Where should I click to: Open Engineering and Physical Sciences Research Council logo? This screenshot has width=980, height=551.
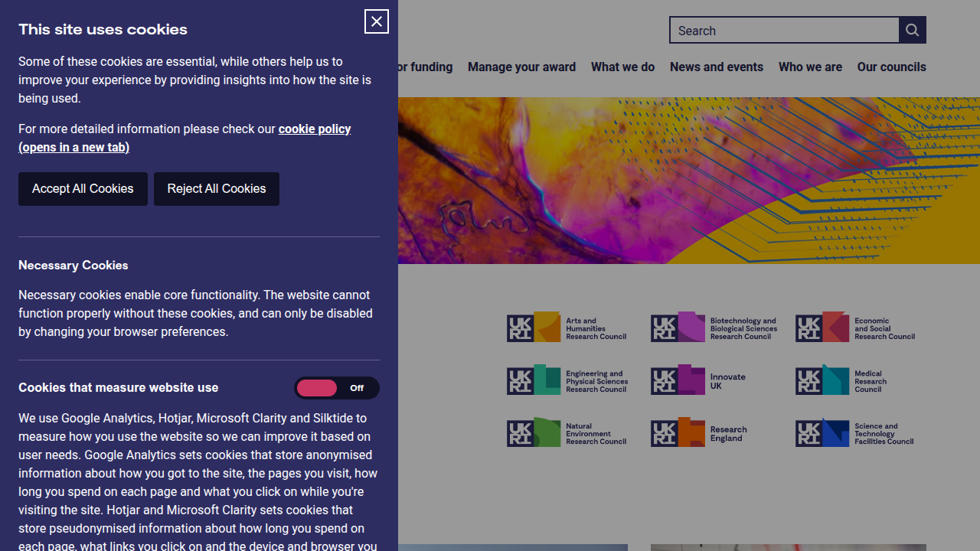pos(567,380)
